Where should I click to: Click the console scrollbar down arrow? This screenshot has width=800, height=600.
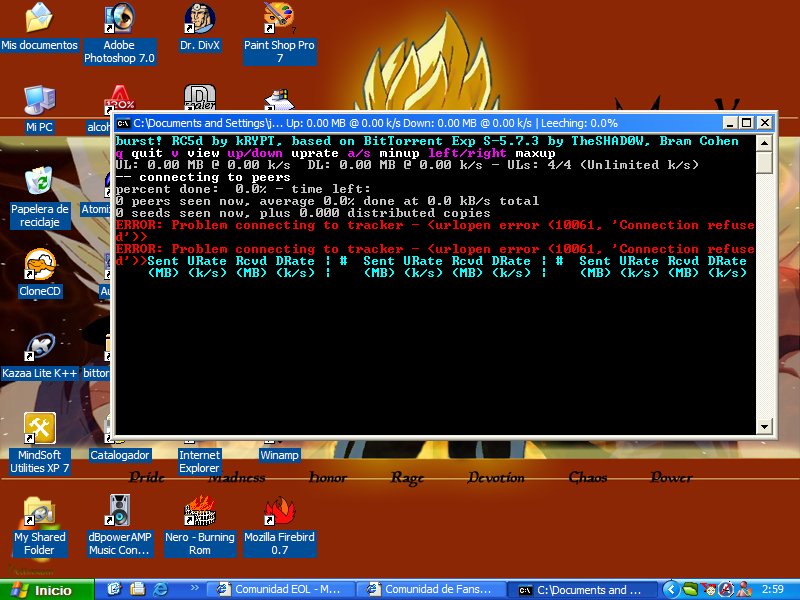(764, 426)
